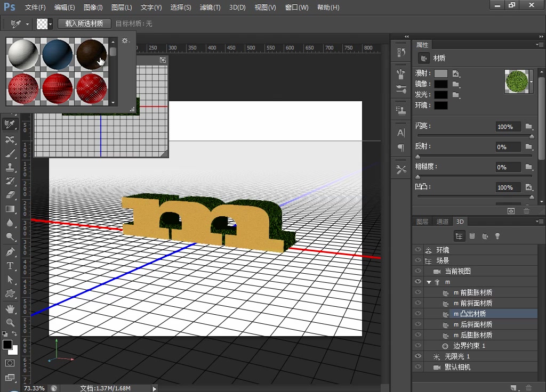Toggle visibility of 环境 entry
Image resolution: width=546 pixels, height=392 pixels.
tap(418, 250)
